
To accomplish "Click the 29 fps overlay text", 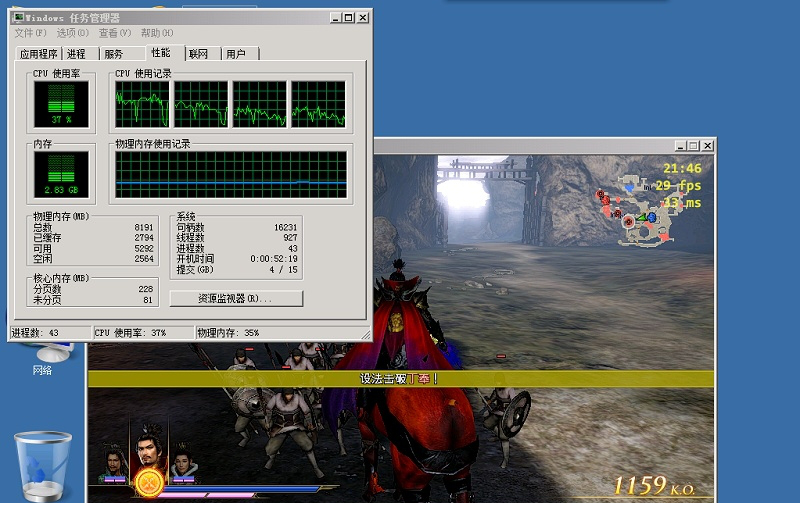I will (679, 185).
